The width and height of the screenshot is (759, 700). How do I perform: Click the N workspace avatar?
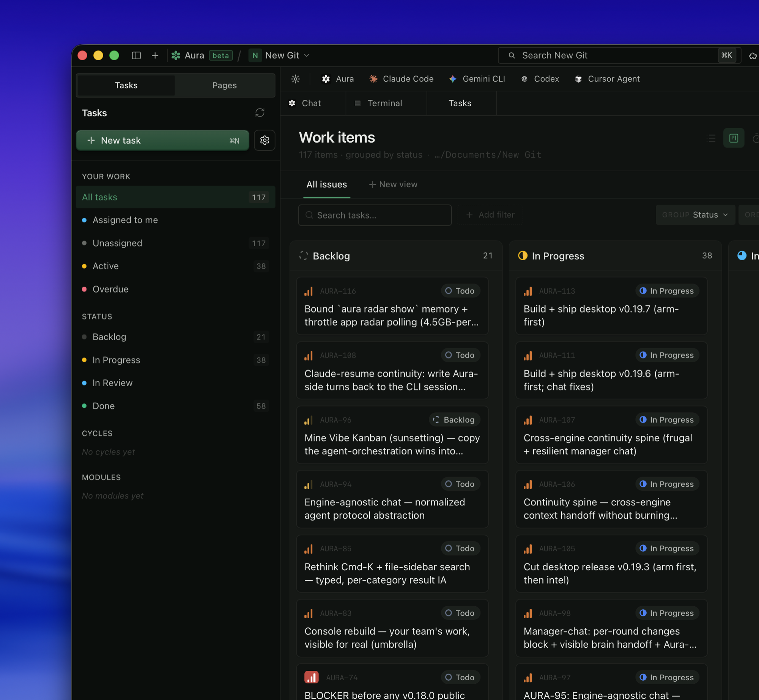pyautogui.click(x=255, y=55)
